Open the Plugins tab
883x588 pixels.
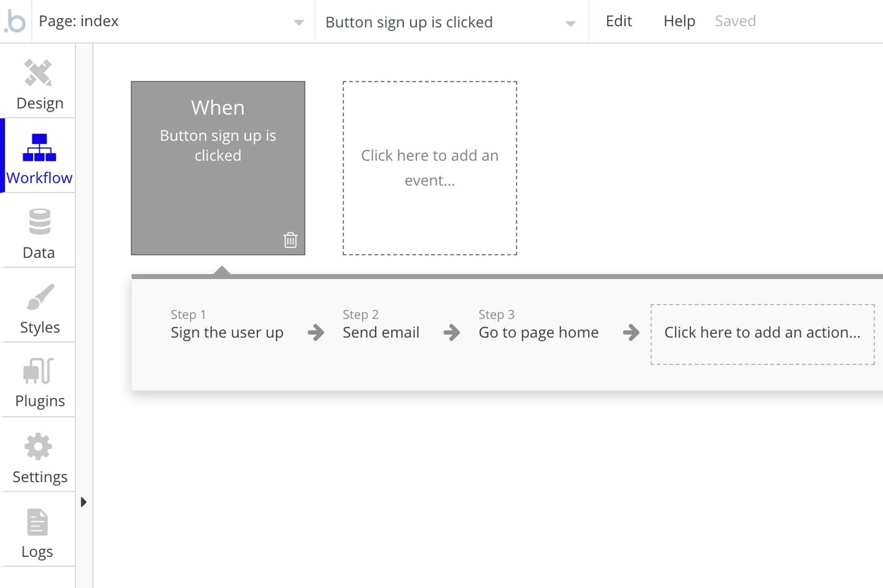click(x=39, y=380)
